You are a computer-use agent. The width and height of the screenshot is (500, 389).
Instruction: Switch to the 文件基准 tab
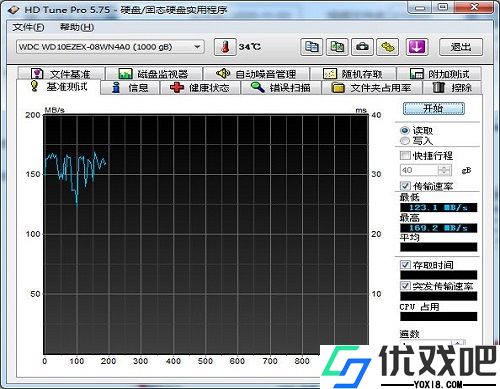point(61,74)
